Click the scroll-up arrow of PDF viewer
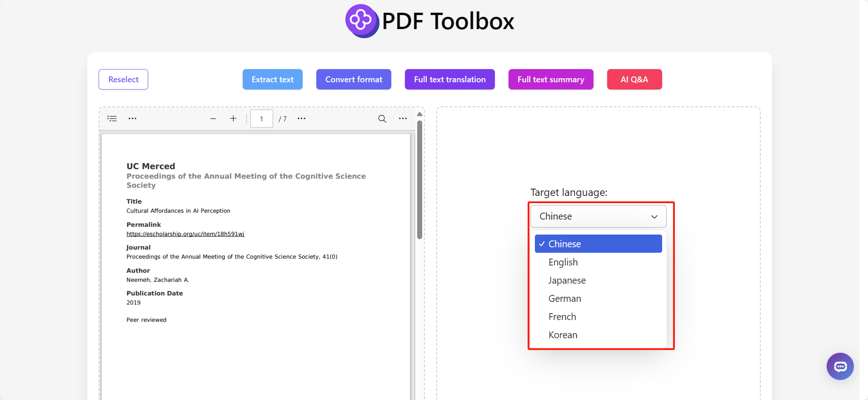The width and height of the screenshot is (868, 400). 419,114
